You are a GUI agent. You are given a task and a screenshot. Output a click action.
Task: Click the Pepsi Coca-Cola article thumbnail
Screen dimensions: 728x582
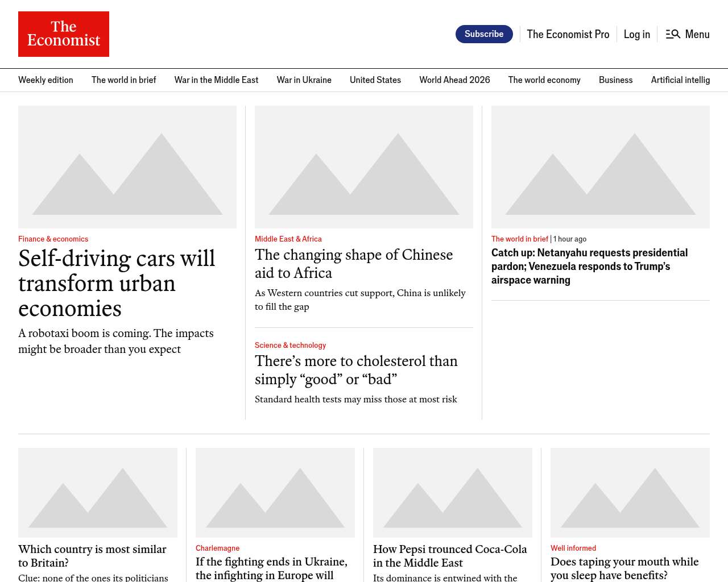click(453, 492)
